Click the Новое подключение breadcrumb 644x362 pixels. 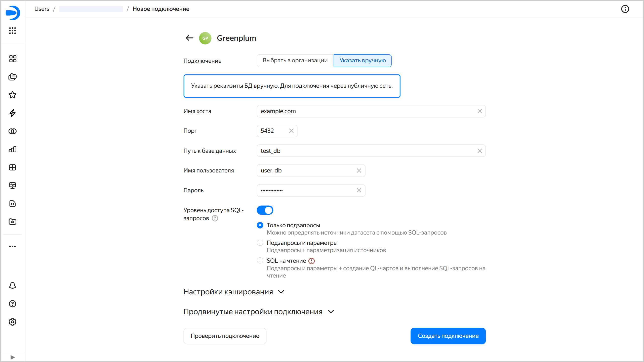(x=161, y=9)
